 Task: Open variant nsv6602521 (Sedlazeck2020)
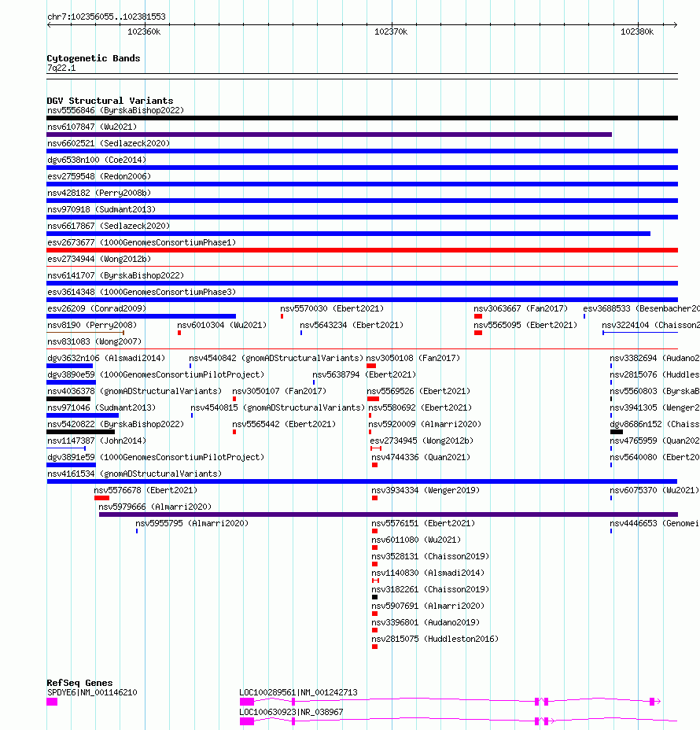point(109,143)
